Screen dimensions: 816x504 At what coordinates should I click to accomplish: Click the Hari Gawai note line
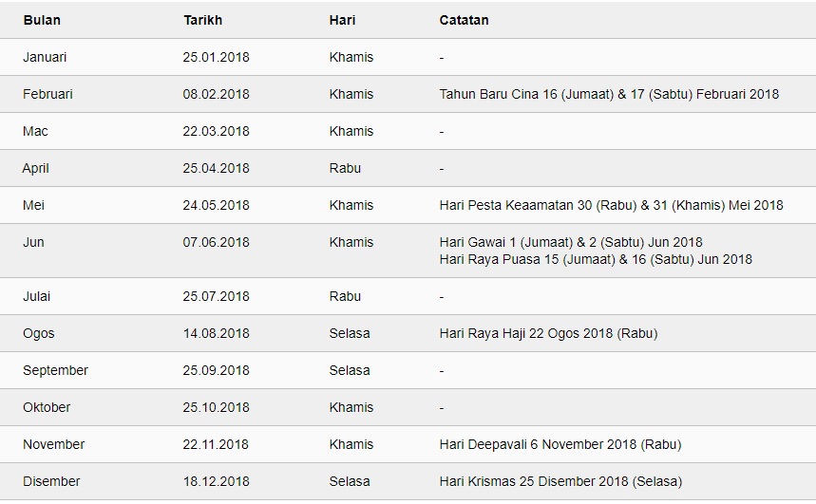coord(571,242)
